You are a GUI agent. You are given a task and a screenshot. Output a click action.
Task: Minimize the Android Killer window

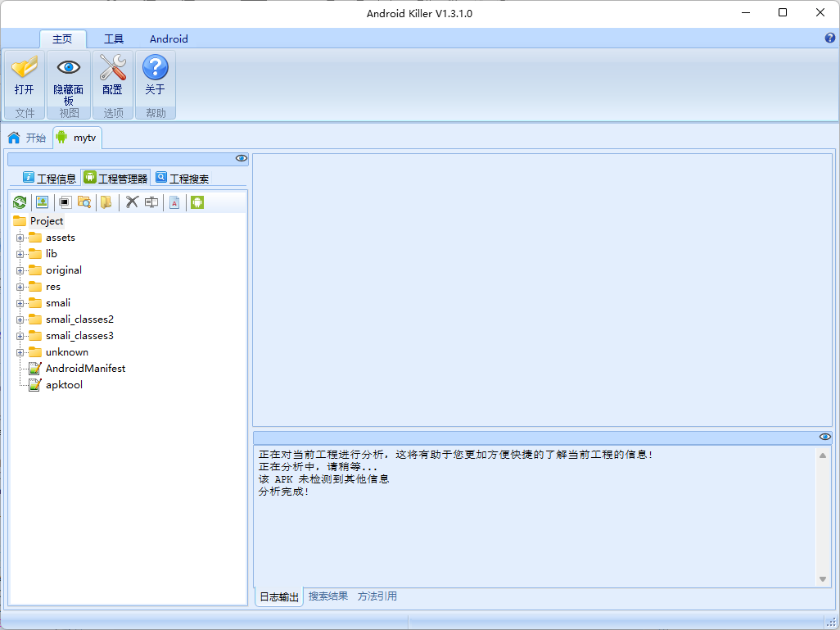[746, 12]
